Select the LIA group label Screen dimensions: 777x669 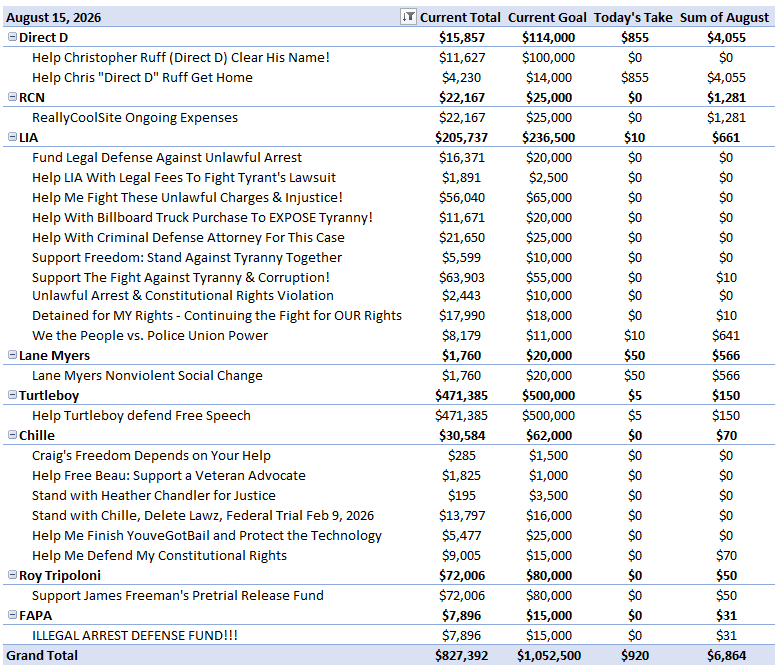pyautogui.click(x=28, y=137)
